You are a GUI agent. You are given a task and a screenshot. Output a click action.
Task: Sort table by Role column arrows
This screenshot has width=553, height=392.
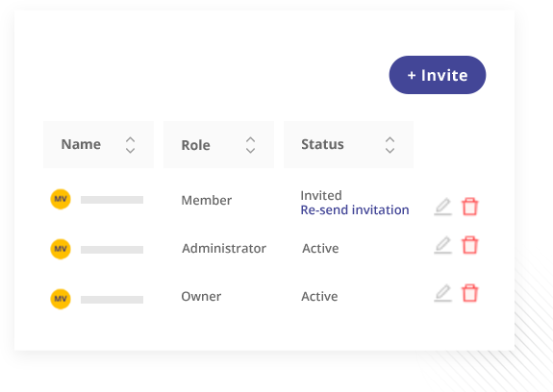(250, 145)
